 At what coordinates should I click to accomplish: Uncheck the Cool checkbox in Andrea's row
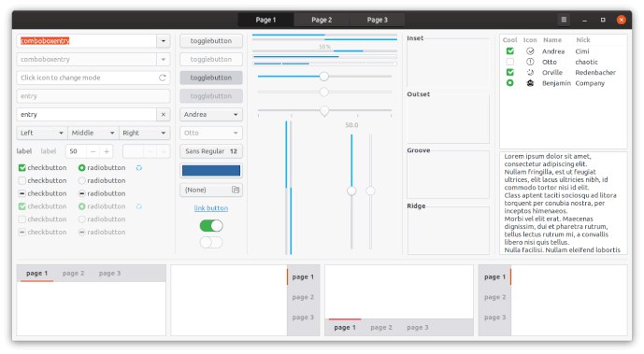509,51
